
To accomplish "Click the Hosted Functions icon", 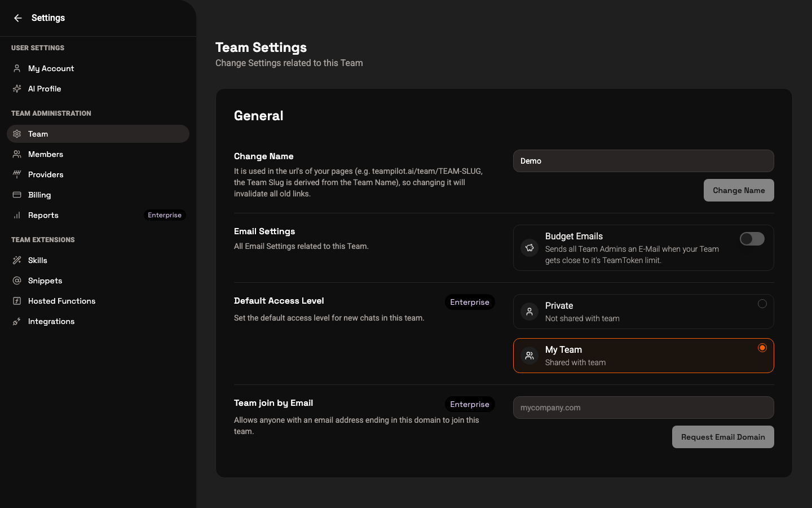I will 17,301.
